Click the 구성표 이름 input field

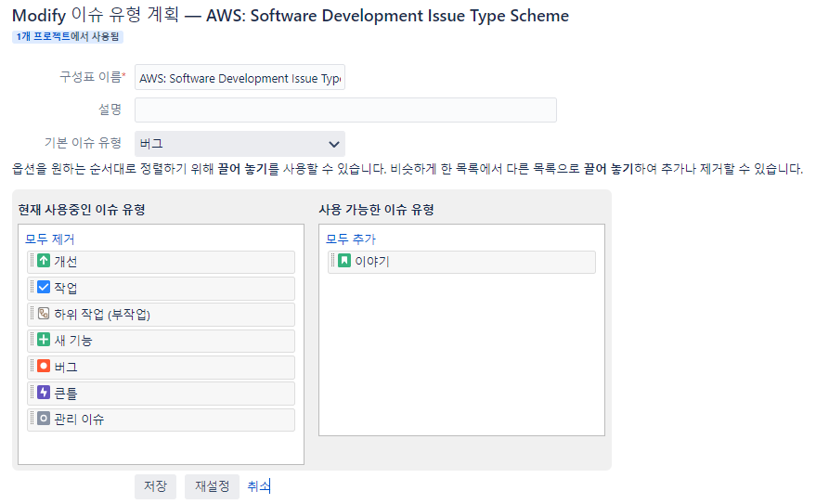click(240, 77)
